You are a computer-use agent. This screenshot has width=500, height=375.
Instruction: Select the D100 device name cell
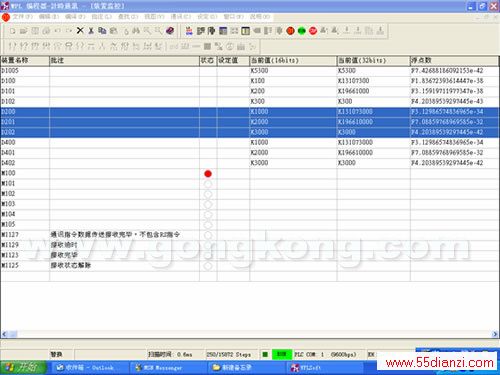coord(8,81)
